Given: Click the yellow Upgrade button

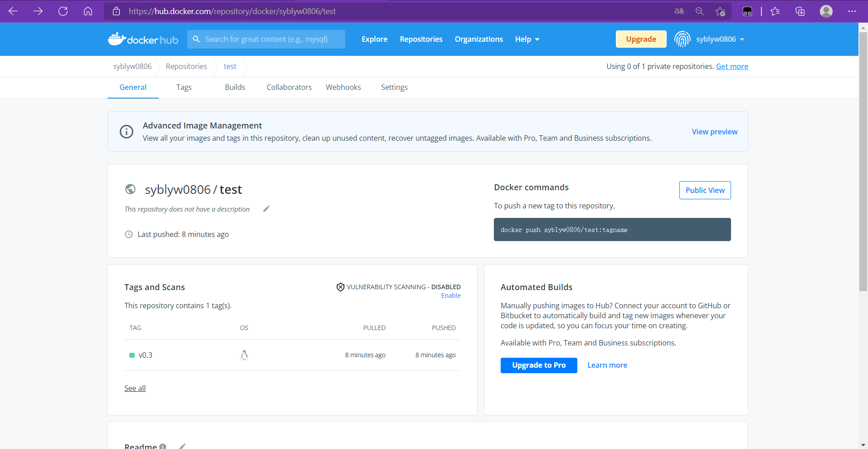Looking at the screenshot, I should (641, 39).
